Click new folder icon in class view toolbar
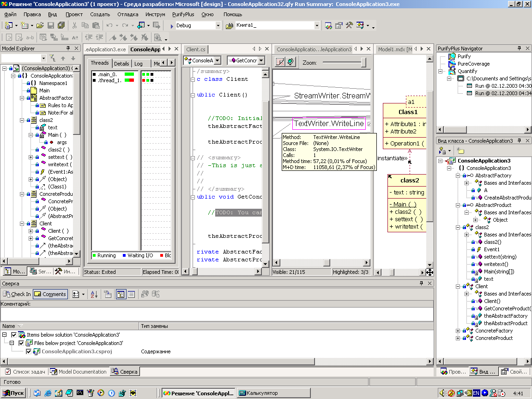The image size is (532, 399). click(x=460, y=151)
